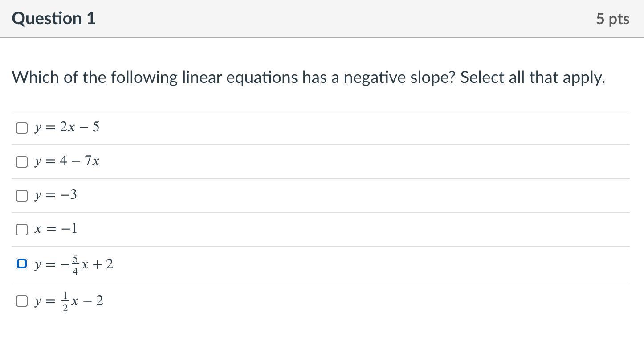
Task: Enable the x = −1 checkbox
Action: click(21, 230)
